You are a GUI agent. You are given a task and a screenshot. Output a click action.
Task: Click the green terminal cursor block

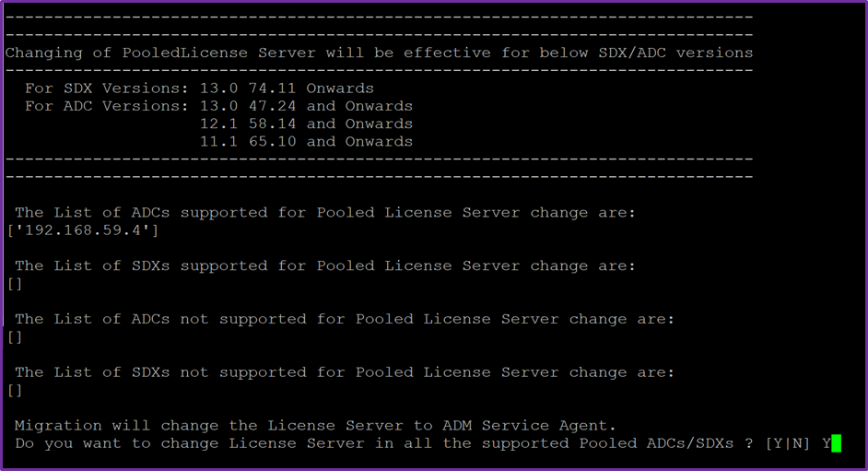(836, 444)
